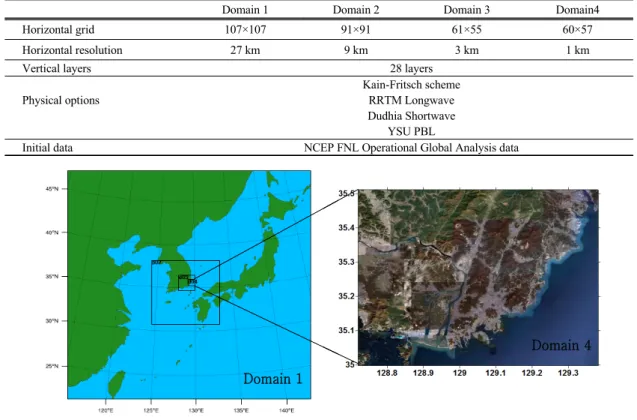Click the 130°E longitude tick label
This screenshot has height=420, width=637.
(196, 411)
